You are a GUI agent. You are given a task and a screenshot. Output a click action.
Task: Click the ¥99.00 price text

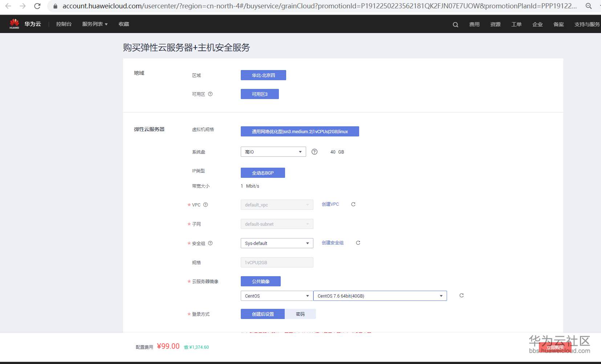[x=168, y=346]
